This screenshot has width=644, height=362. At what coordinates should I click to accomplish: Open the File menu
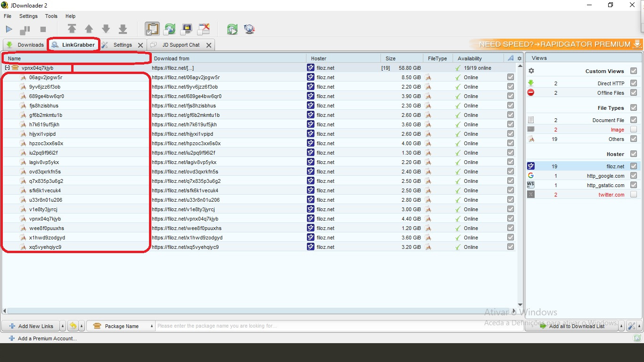click(8, 16)
